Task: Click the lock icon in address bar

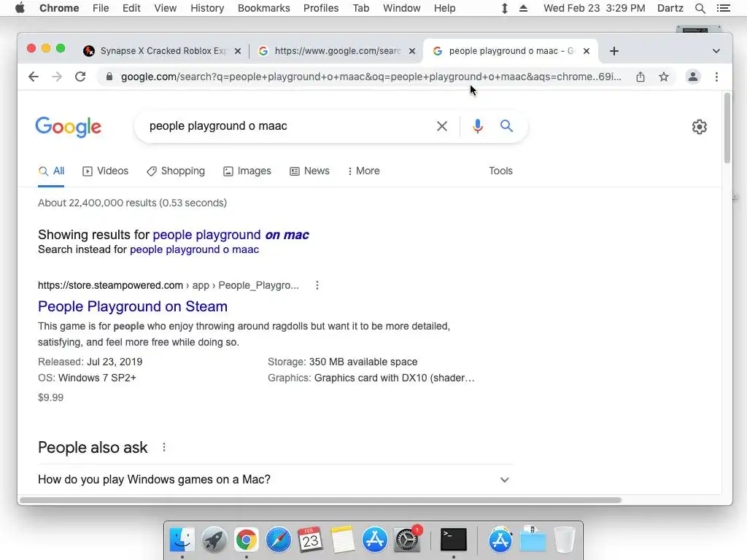Action: (x=109, y=77)
